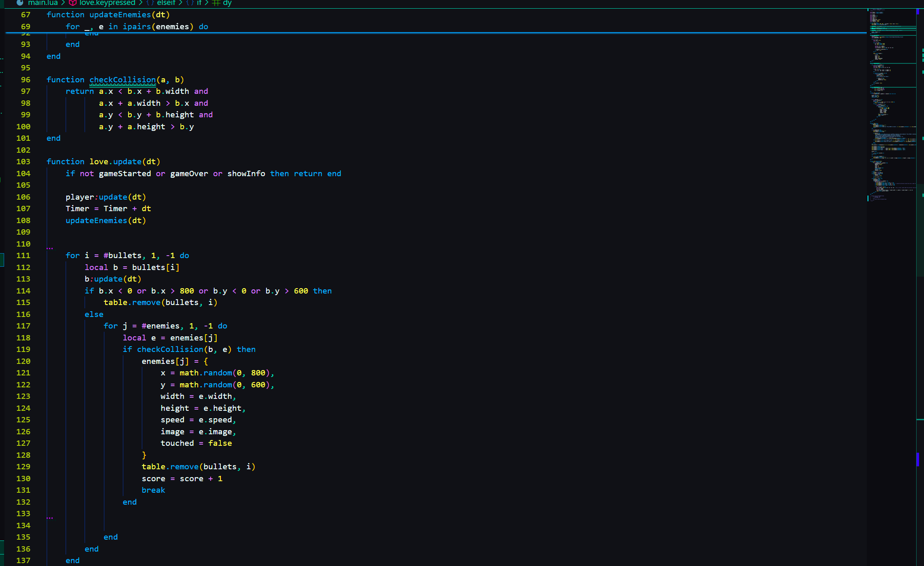Click the dy variable breadcrumb
Viewport: 924px width, 566px height.
(x=227, y=3)
